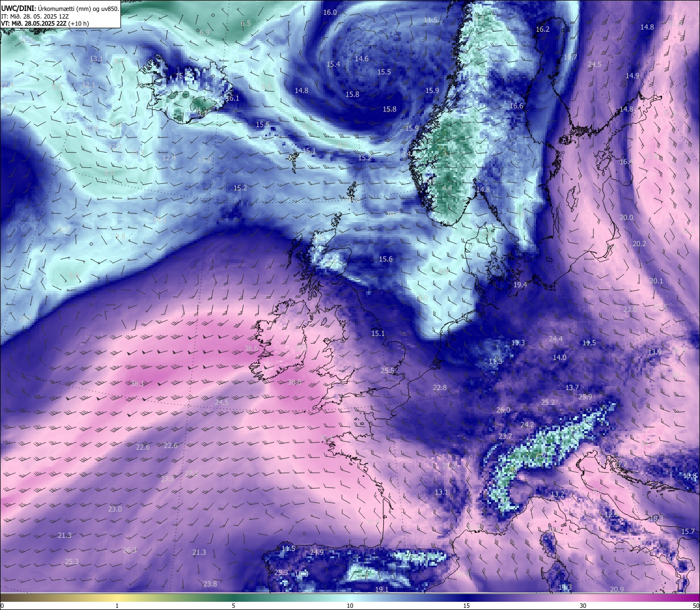Click the 20.9 value label

[617, 589]
